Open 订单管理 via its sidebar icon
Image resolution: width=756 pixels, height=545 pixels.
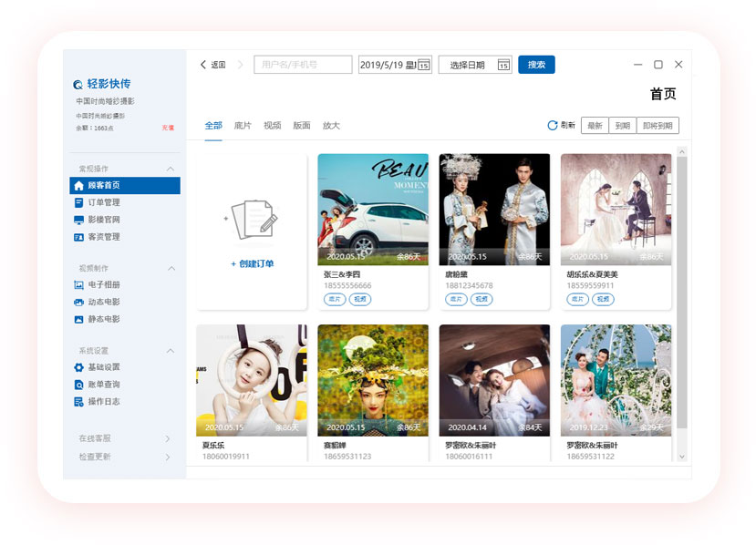[x=78, y=203]
